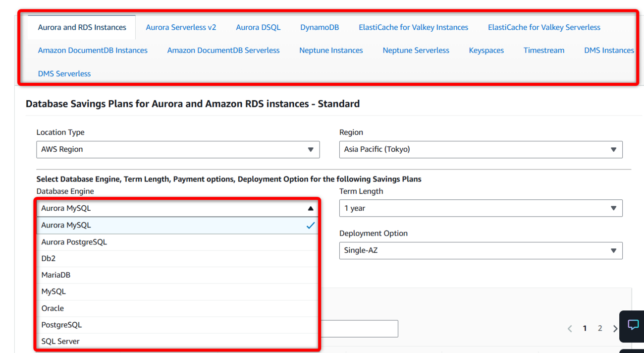Go to next page arrow
The height and width of the screenshot is (353, 644).
tap(615, 329)
